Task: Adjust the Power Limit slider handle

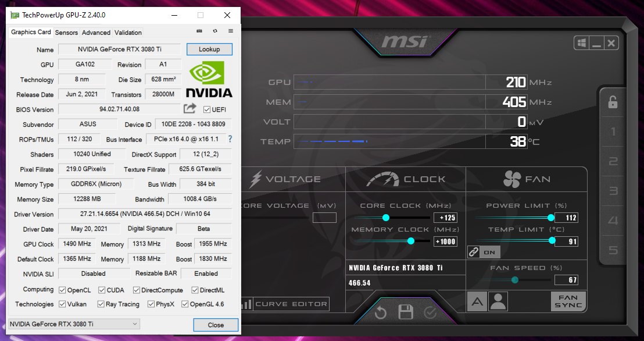Action: point(551,218)
